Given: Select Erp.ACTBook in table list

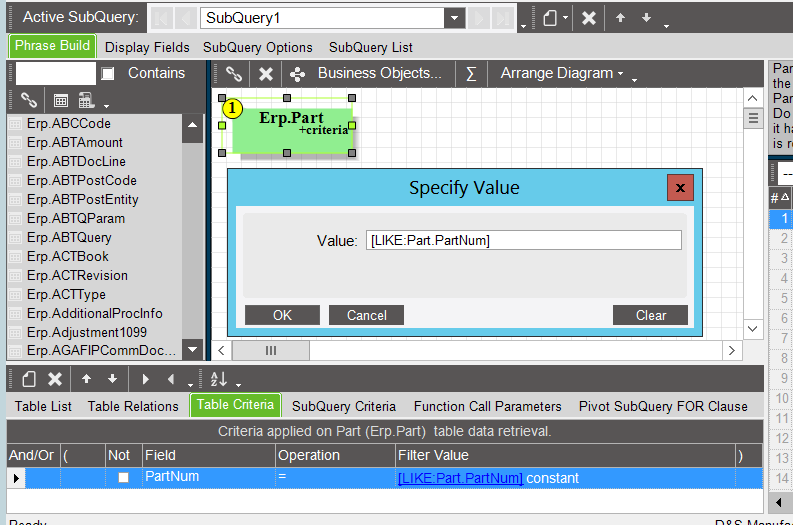Looking at the screenshot, I should 68,256.
